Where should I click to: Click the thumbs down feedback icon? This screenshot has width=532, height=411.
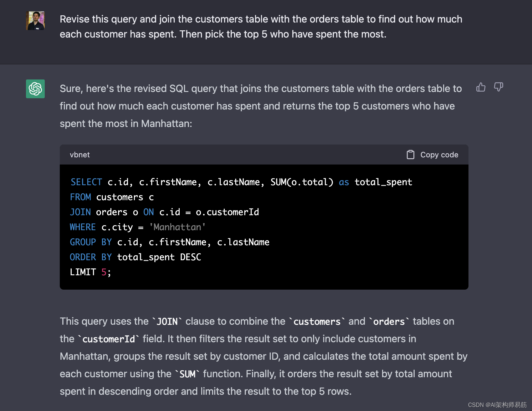499,87
